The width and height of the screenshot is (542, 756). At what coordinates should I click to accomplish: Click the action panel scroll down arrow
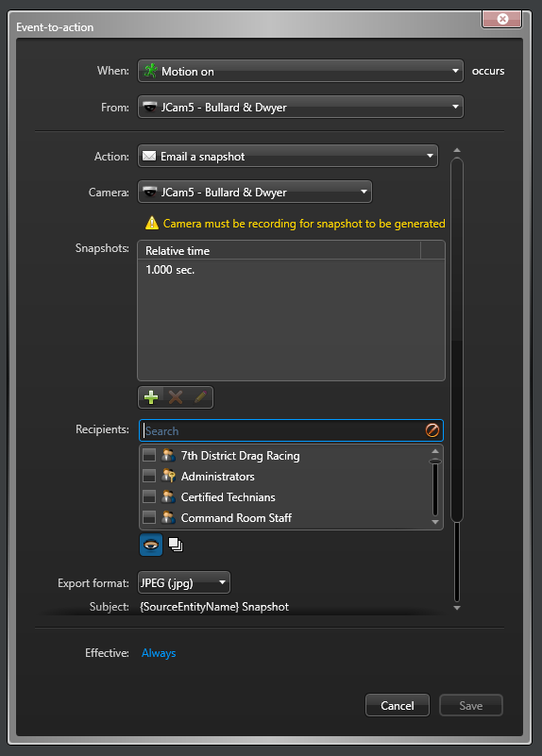(457, 608)
